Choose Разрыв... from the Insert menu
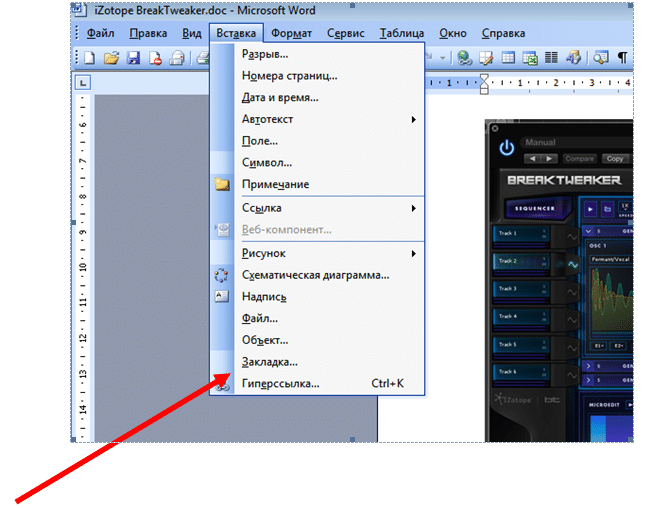The image size is (648, 508). [317, 54]
